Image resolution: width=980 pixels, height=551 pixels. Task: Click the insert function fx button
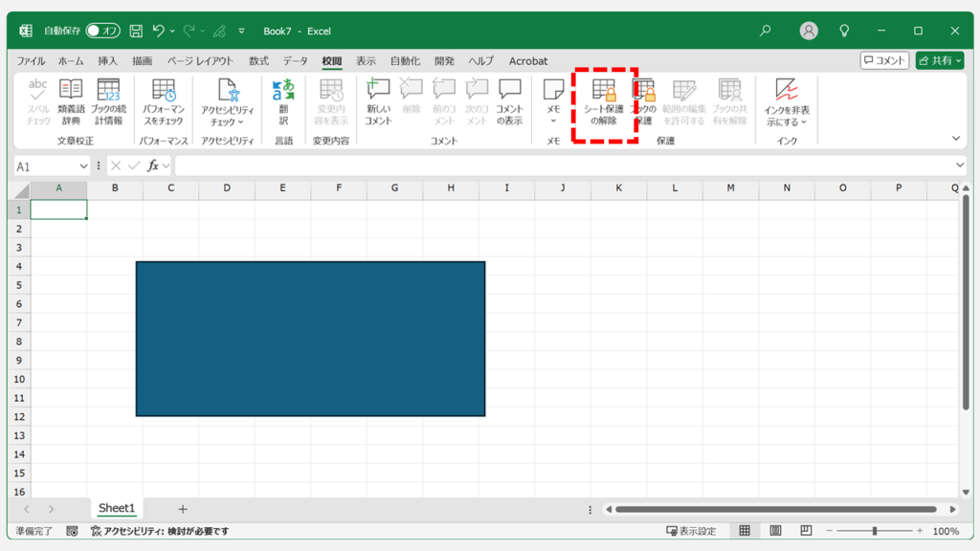(x=152, y=165)
